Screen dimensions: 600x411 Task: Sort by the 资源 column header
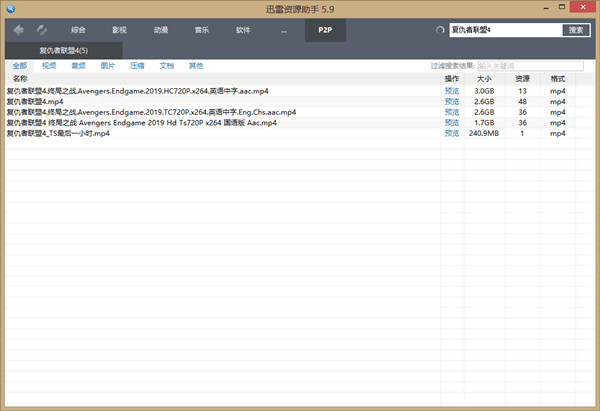tap(523, 79)
